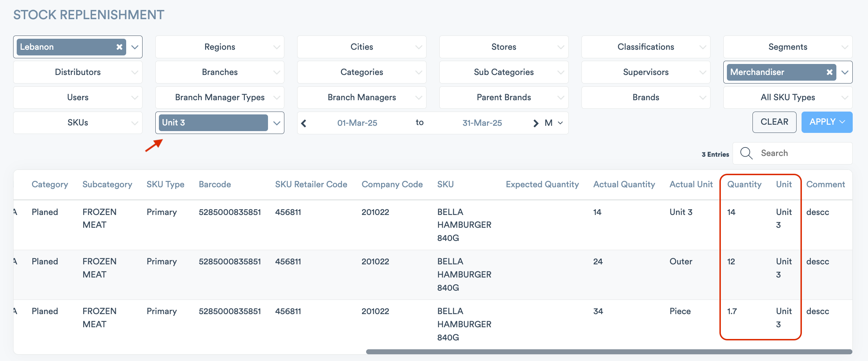Click the CLEAR button
This screenshot has height=361, width=868.
point(775,122)
